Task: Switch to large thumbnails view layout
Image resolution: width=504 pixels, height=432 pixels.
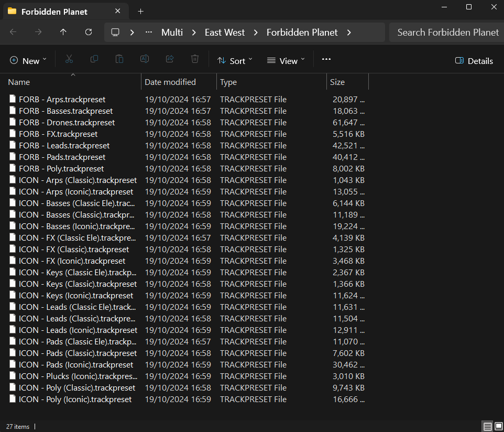Action: pyautogui.click(x=499, y=427)
